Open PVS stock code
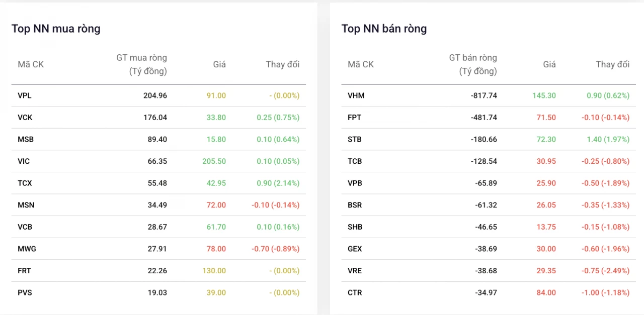The width and height of the screenshot is (644, 315). 25,292
